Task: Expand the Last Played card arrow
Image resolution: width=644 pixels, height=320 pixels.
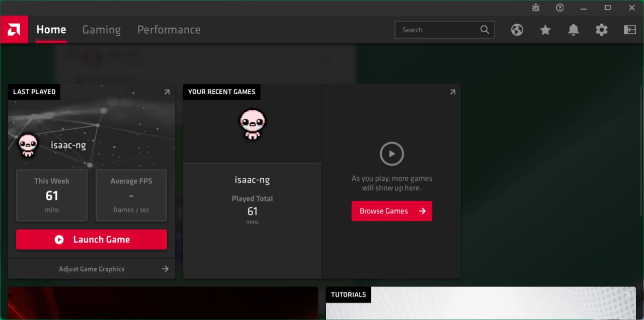Action: [167, 92]
